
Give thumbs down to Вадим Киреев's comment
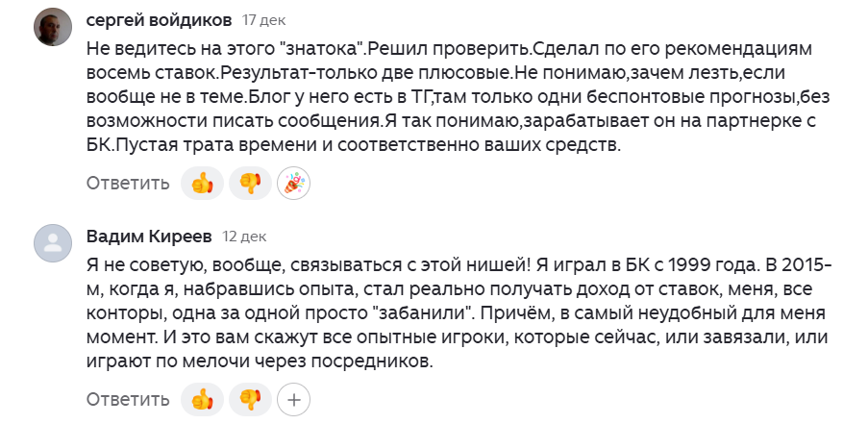coord(250,398)
